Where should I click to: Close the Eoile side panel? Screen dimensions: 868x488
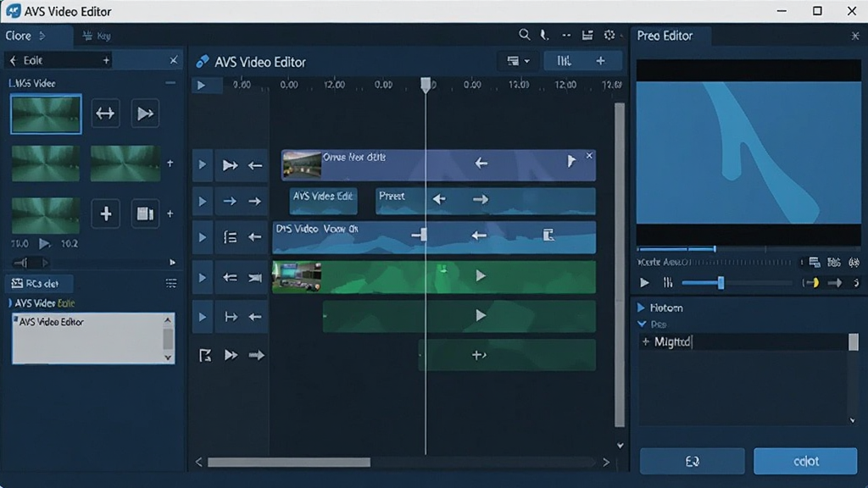point(173,60)
